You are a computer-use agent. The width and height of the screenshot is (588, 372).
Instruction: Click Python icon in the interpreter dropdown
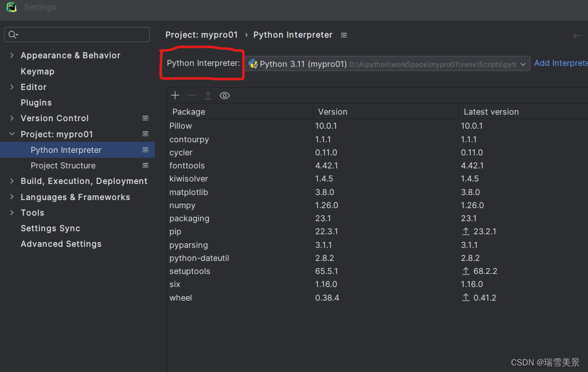[x=253, y=64]
